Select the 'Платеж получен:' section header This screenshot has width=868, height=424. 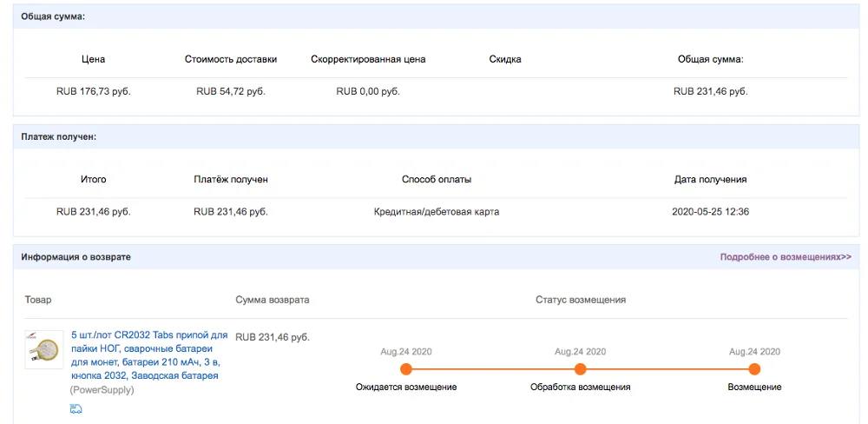[x=59, y=137]
